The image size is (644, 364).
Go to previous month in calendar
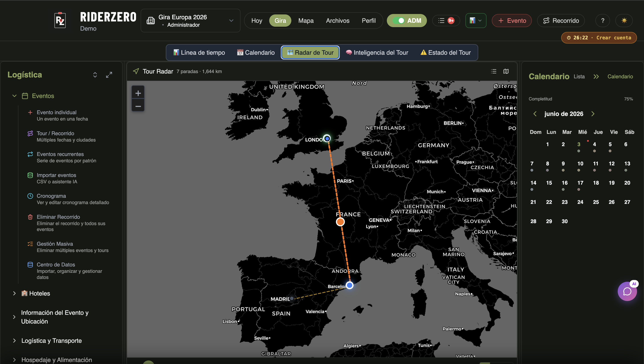pos(535,114)
